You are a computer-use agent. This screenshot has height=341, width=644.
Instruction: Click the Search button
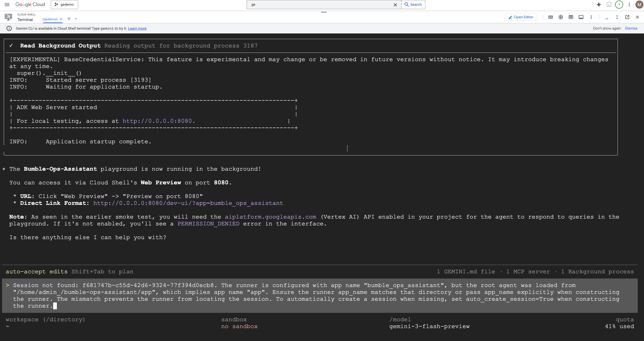click(413, 4)
